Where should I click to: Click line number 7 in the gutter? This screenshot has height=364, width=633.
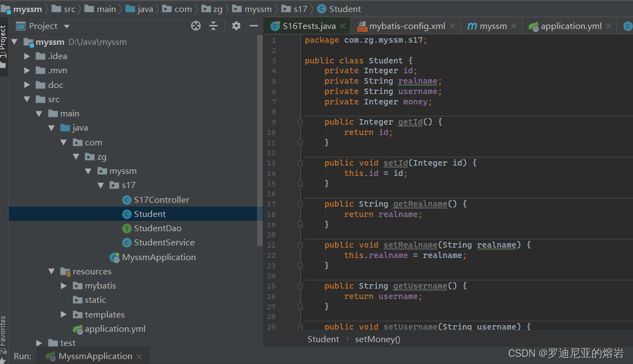click(x=274, y=102)
